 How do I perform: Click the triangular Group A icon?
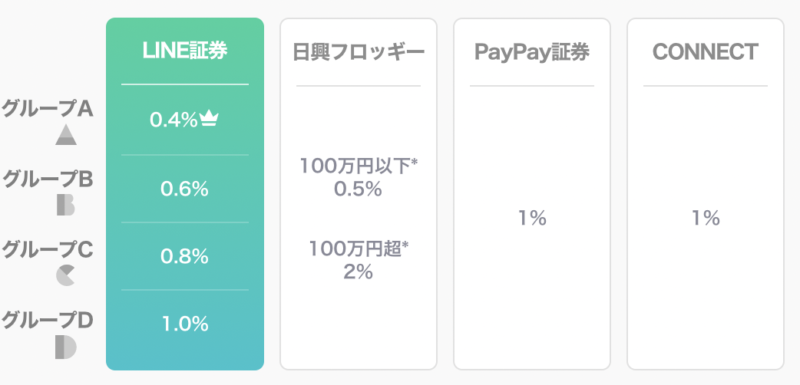click(66, 135)
